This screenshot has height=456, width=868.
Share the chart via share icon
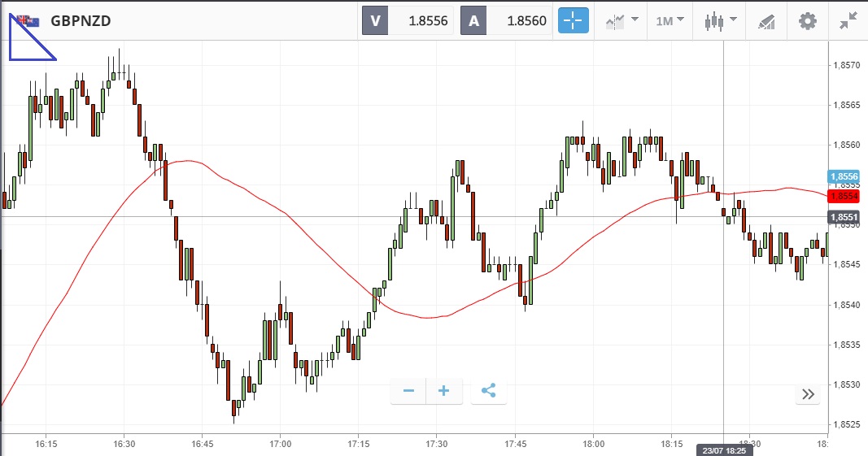(488, 391)
